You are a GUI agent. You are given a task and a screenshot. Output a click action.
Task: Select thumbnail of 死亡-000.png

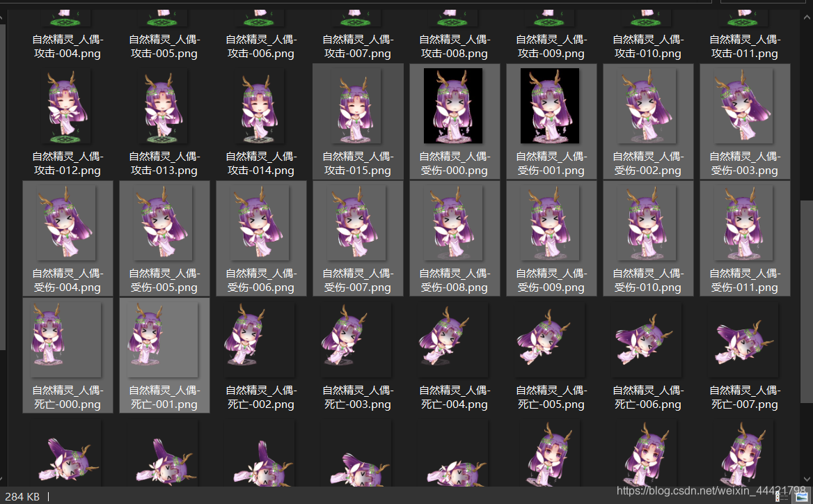[66, 340]
